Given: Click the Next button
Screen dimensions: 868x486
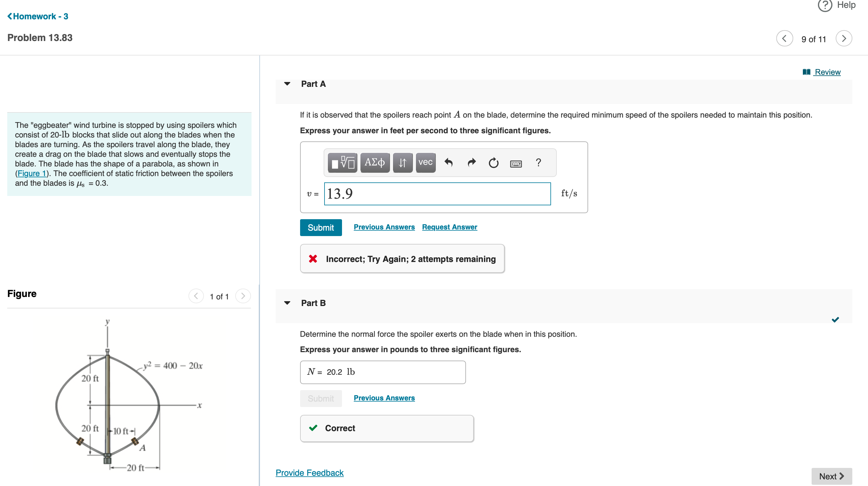Looking at the screenshot, I should (831, 476).
